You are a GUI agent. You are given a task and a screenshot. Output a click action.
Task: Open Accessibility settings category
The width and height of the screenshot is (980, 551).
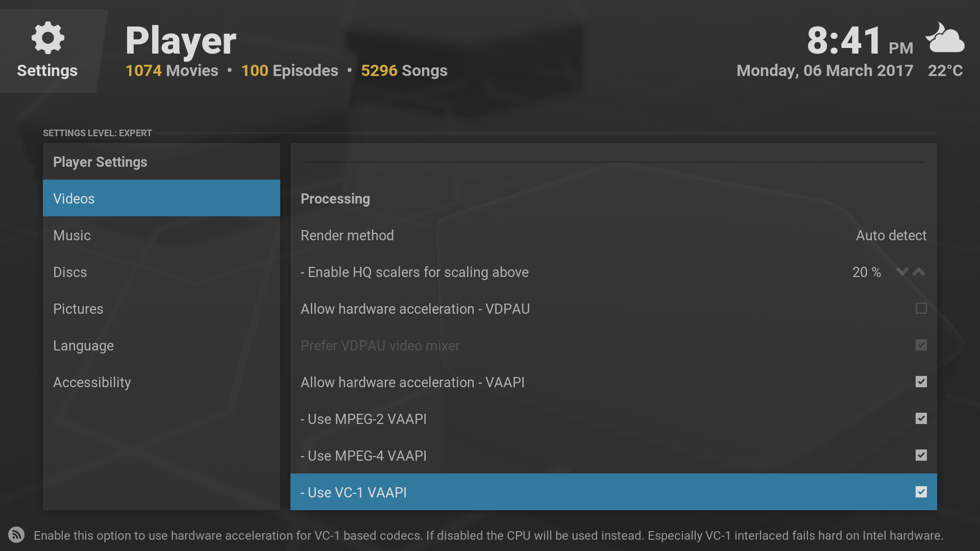[x=161, y=382]
